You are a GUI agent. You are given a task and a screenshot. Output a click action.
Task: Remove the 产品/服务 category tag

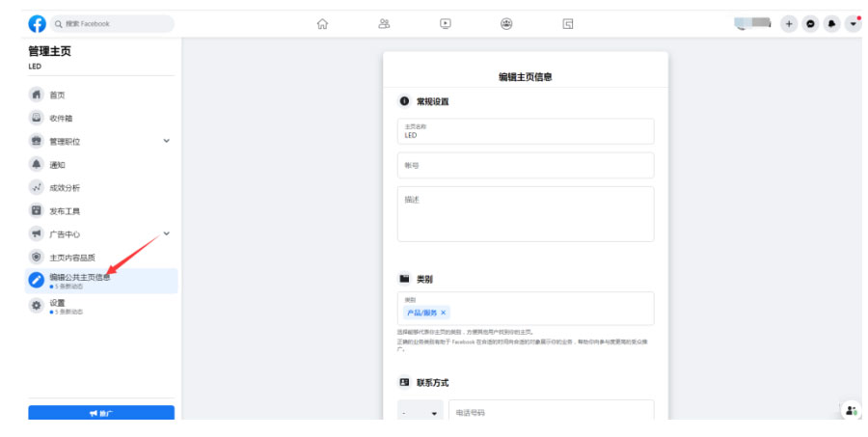(444, 313)
